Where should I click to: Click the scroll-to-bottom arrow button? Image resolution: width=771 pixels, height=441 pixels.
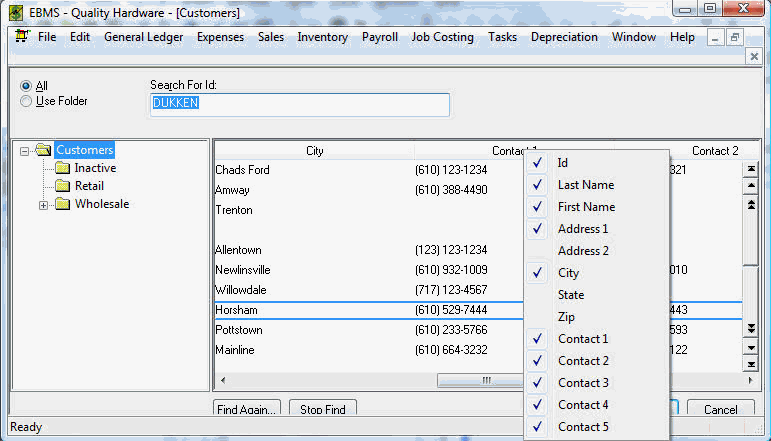tap(751, 365)
